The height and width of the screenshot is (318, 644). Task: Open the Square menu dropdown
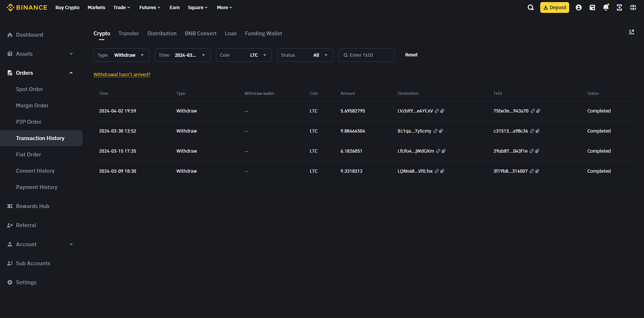pyautogui.click(x=198, y=7)
